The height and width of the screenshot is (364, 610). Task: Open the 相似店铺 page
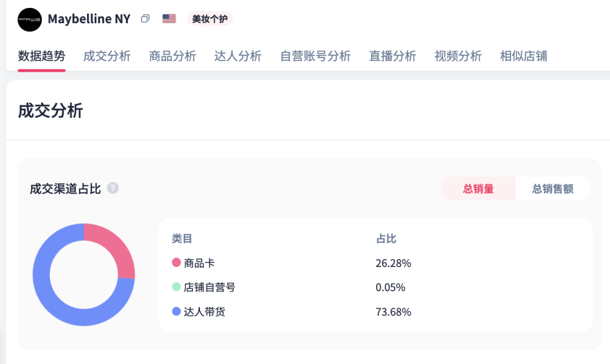coord(523,56)
